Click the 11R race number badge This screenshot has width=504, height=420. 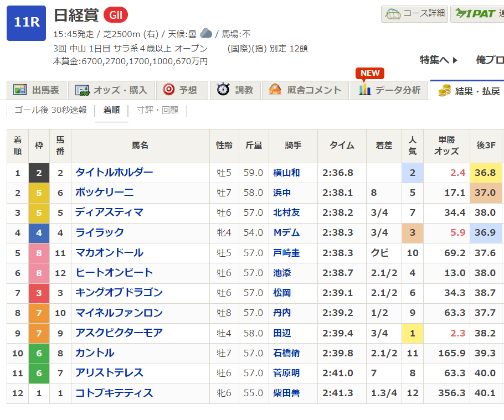click(x=26, y=23)
